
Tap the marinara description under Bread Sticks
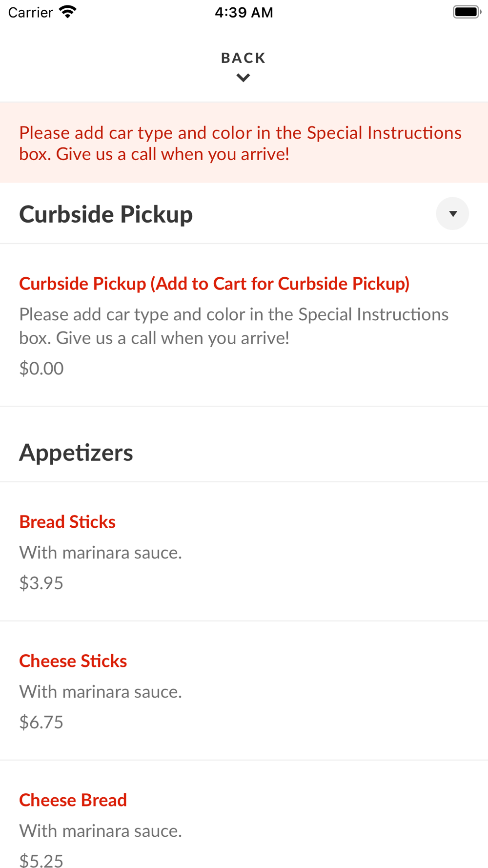point(101,553)
